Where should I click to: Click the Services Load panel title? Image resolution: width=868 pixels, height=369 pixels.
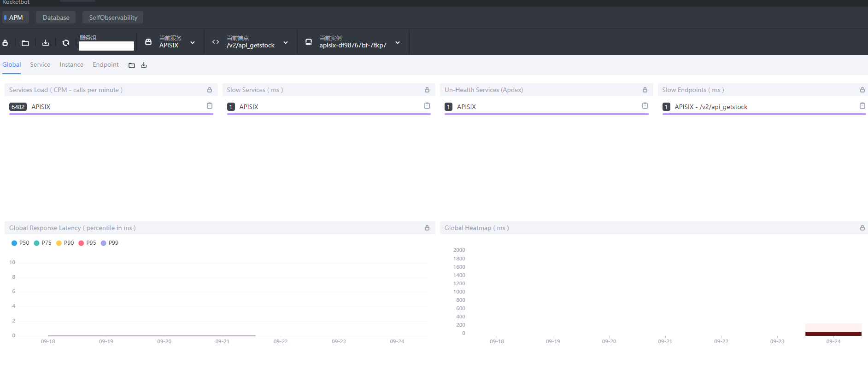pos(66,90)
